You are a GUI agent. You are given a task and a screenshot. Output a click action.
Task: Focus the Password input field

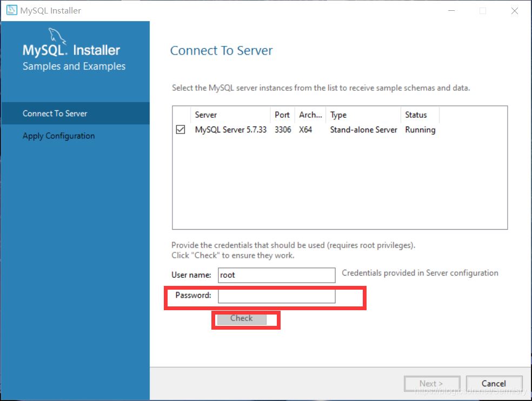pos(276,296)
